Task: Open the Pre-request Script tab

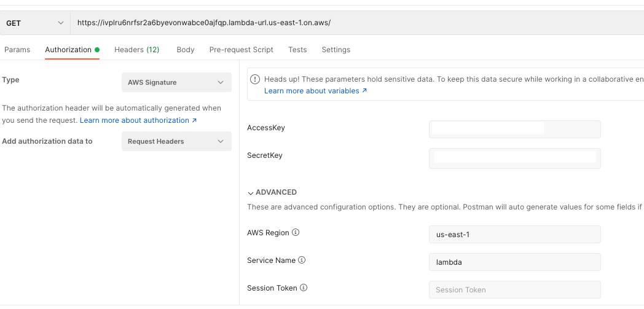Action: coord(241,50)
